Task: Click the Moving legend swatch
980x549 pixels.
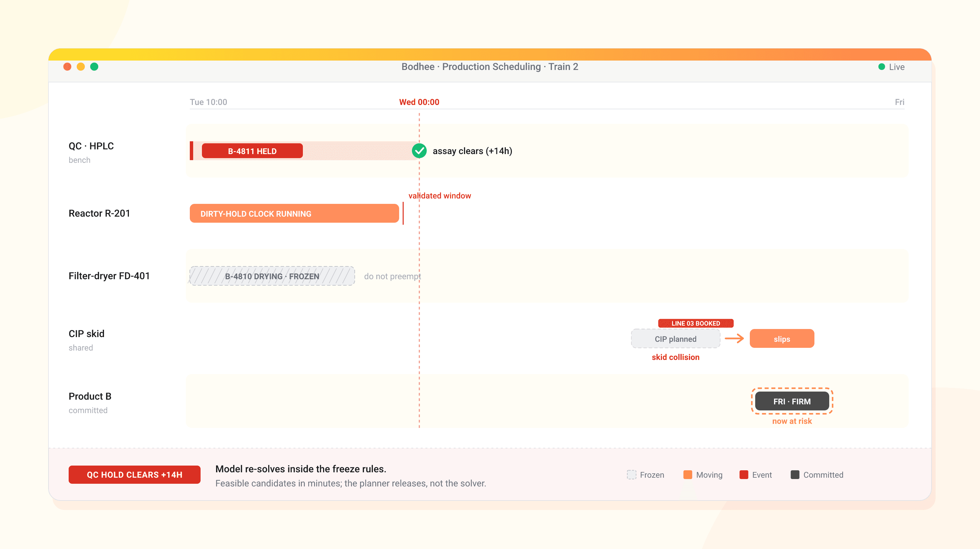Action: tap(688, 475)
